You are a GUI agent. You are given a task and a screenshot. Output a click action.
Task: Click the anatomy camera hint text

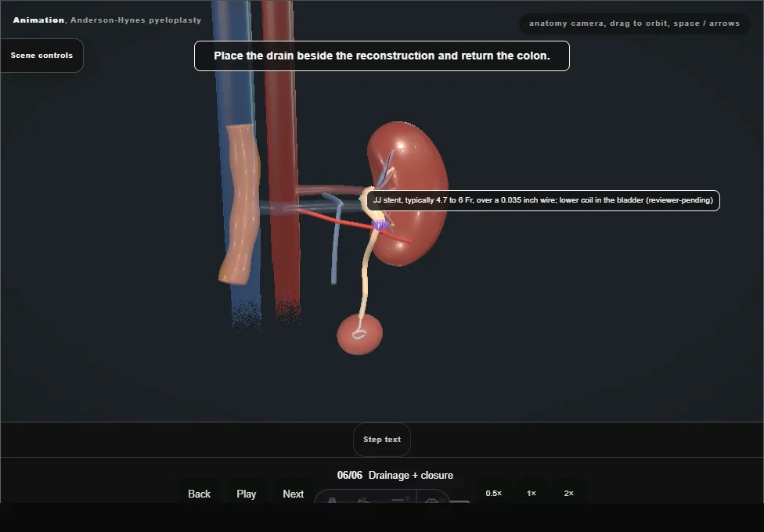point(634,23)
